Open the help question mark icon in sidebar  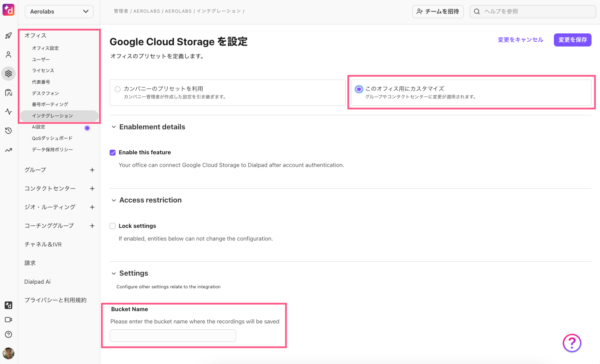(8, 334)
